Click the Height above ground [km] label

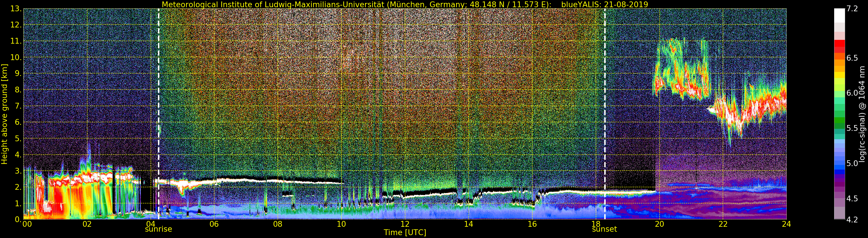(x=4, y=114)
